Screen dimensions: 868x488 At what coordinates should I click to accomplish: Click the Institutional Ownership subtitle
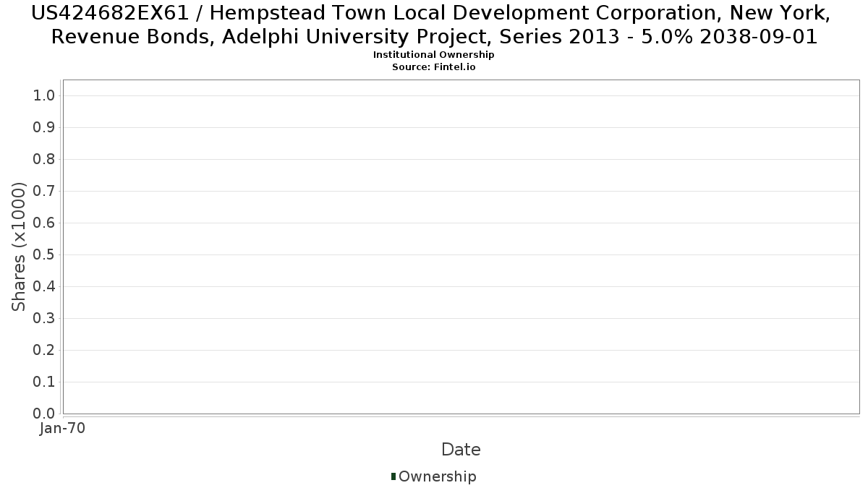coord(433,55)
